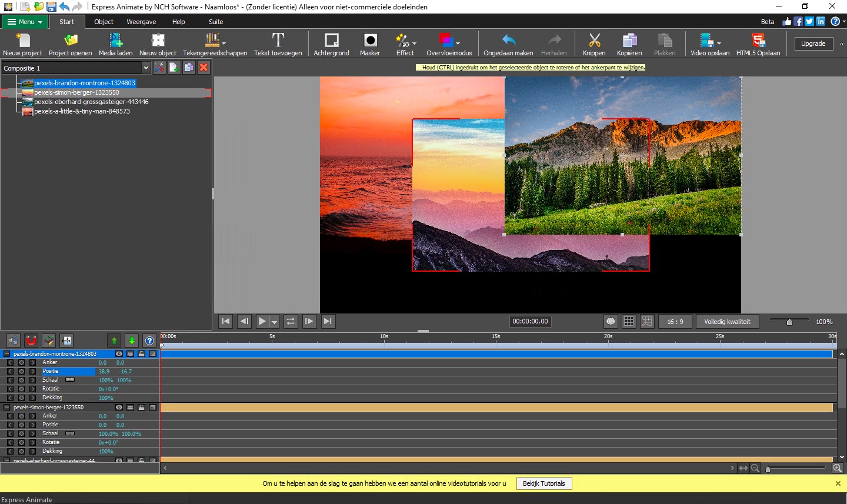
Task: Collapse the pexels-brandon-montrone timeline layer
Action: [7, 354]
